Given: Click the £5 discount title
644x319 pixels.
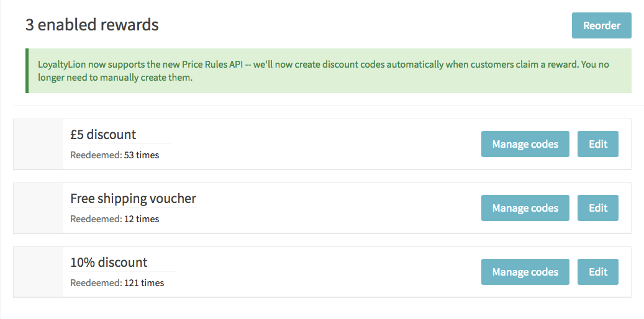Looking at the screenshot, I should (x=103, y=135).
